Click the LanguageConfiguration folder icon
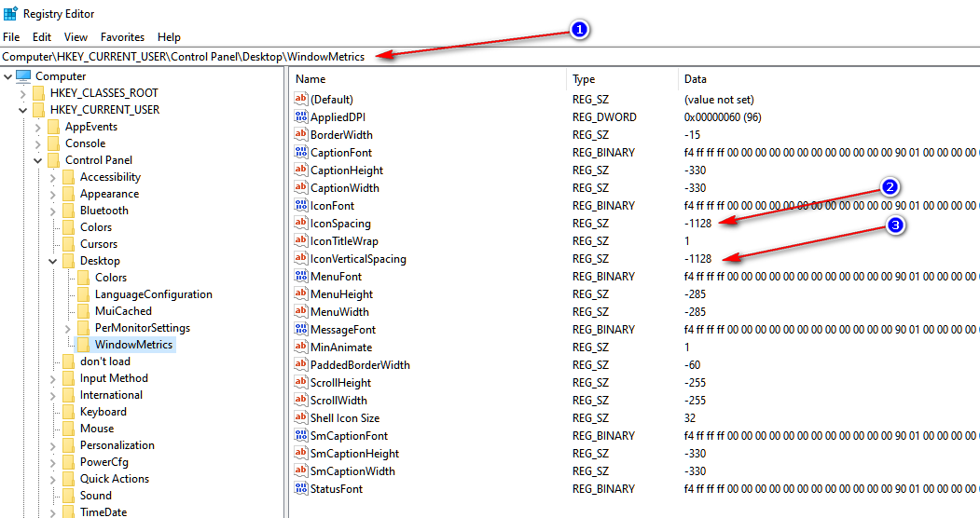Image resolution: width=980 pixels, height=518 pixels. tap(84, 294)
